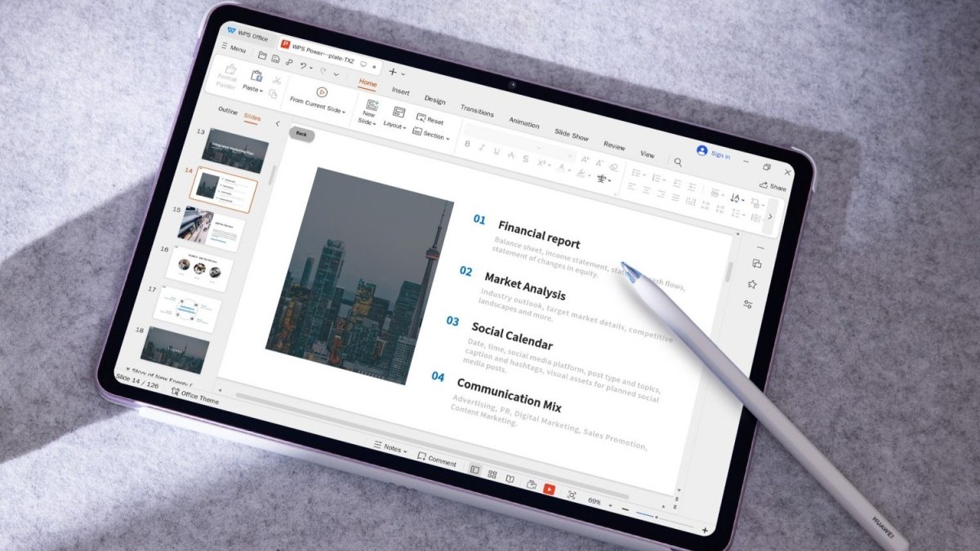Toggle normal view in status bar
This screenshot has width=980, height=551.
coord(474,469)
